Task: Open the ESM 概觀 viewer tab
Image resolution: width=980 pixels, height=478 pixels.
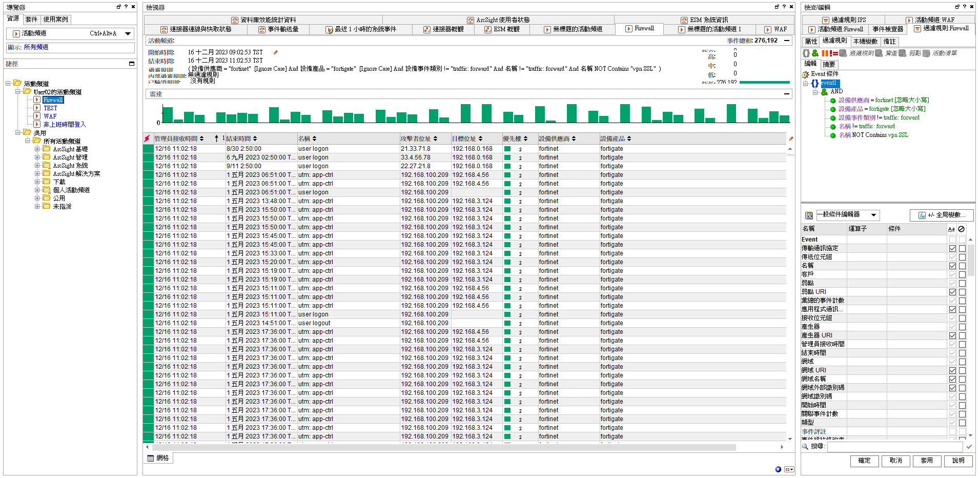Action: point(502,29)
